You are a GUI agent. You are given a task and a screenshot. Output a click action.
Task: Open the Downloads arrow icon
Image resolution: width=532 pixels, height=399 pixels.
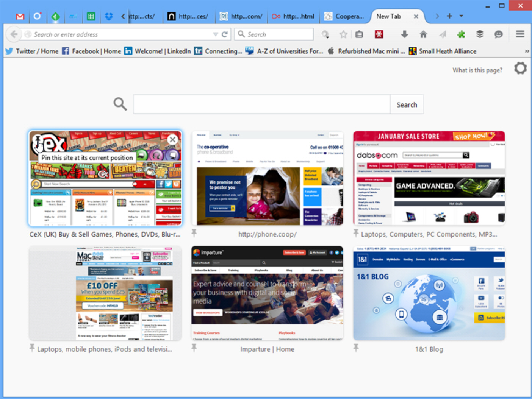(x=404, y=34)
